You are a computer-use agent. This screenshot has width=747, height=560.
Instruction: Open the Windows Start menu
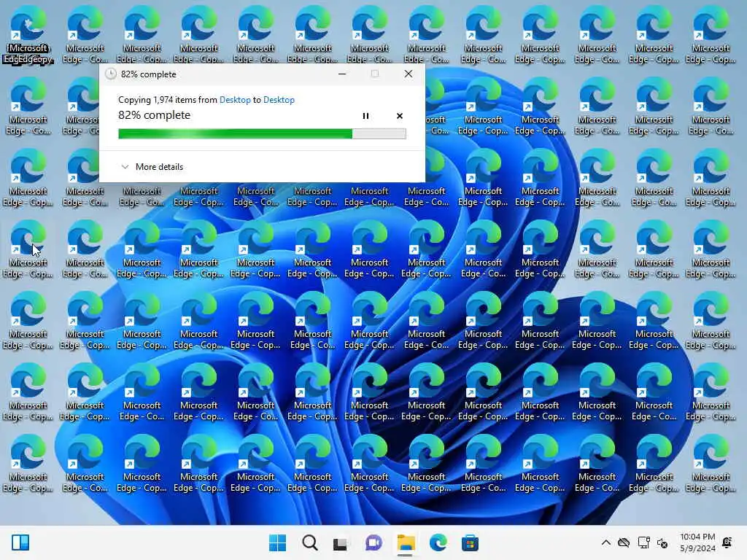tap(277, 542)
